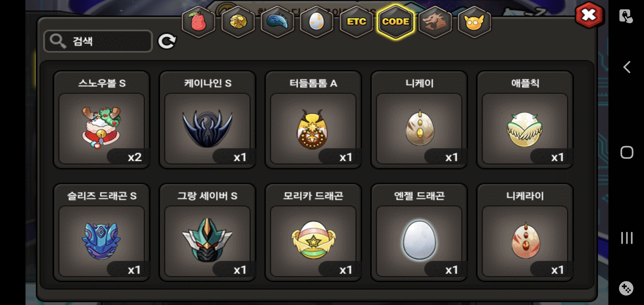Select the CODE tab
Viewport: 644px width, 305px height.
coord(395,22)
